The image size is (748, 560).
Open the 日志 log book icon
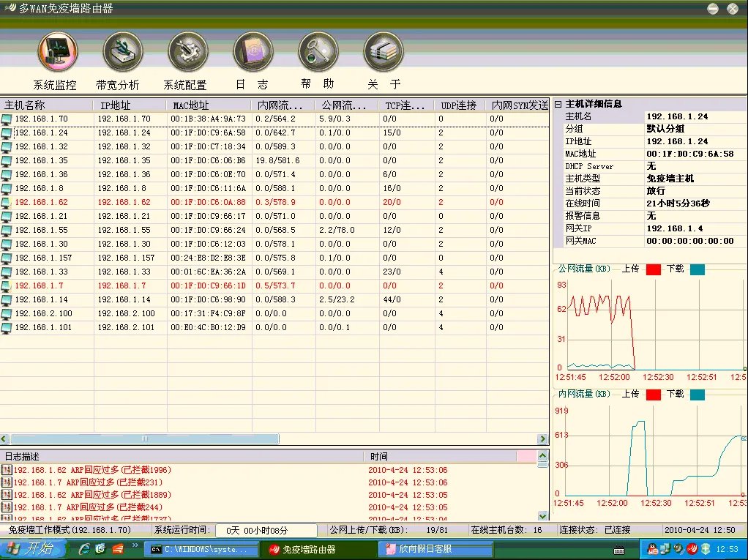tap(253, 51)
